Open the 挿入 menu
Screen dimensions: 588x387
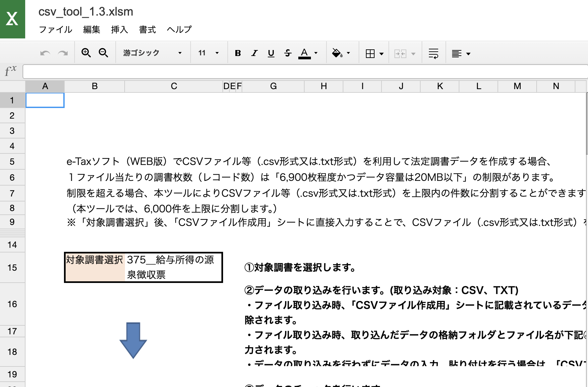(119, 29)
